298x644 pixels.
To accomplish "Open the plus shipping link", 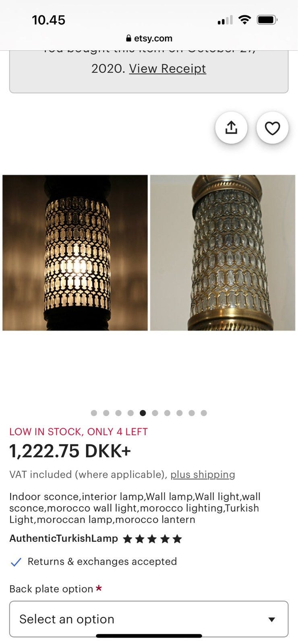I will pyautogui.click(x=203, y=475).
